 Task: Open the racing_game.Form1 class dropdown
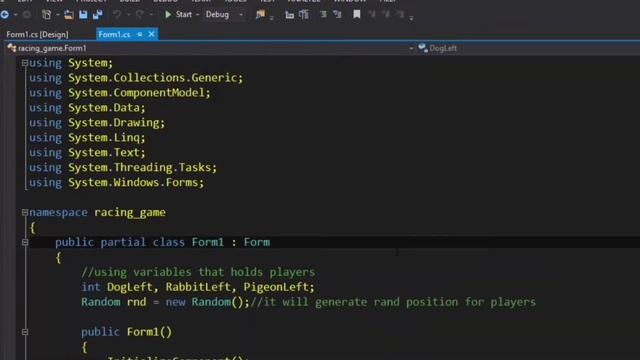pos(411,48)
